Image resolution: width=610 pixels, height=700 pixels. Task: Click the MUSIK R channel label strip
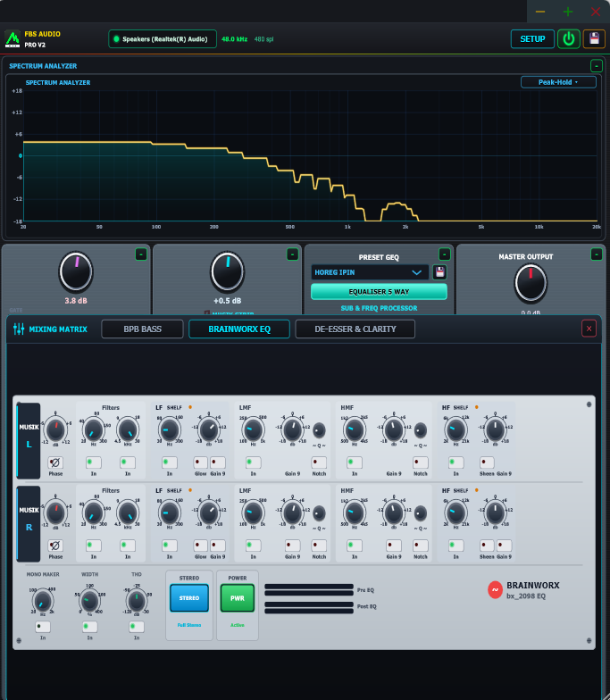[29, 523]
